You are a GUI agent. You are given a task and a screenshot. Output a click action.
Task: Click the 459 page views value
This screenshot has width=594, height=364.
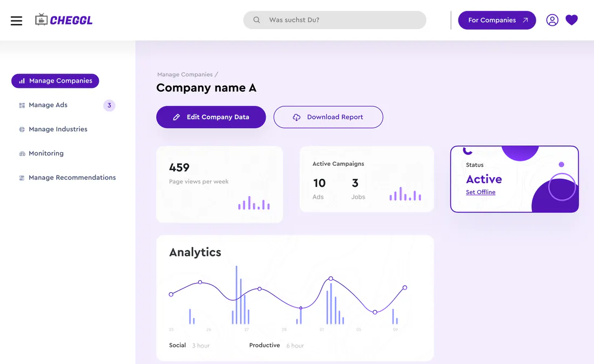[179, 167]
